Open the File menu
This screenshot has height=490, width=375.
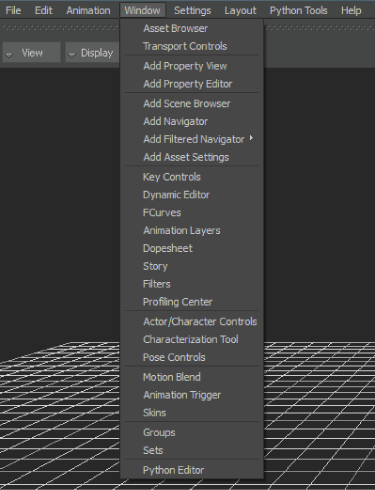[13, 10]
